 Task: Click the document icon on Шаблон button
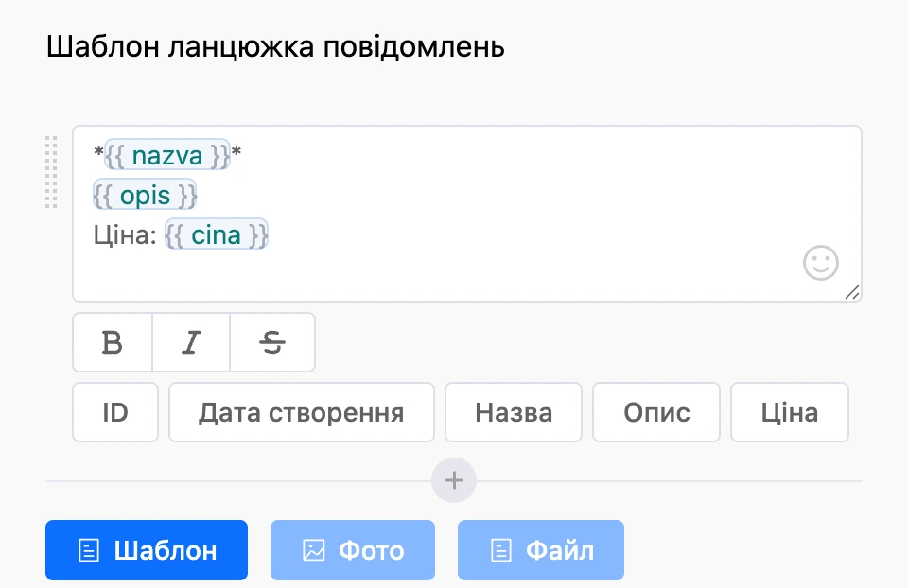(89, 550)
